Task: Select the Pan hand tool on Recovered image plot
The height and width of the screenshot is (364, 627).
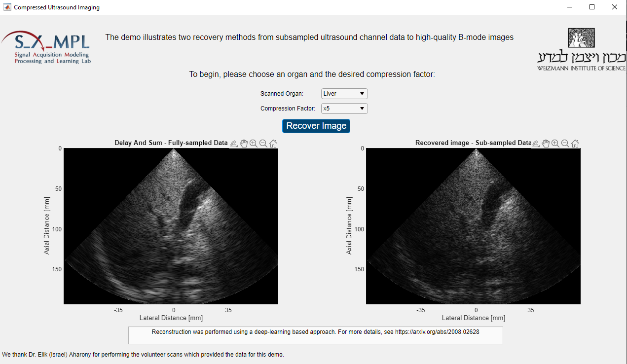Action: point(546,144)
